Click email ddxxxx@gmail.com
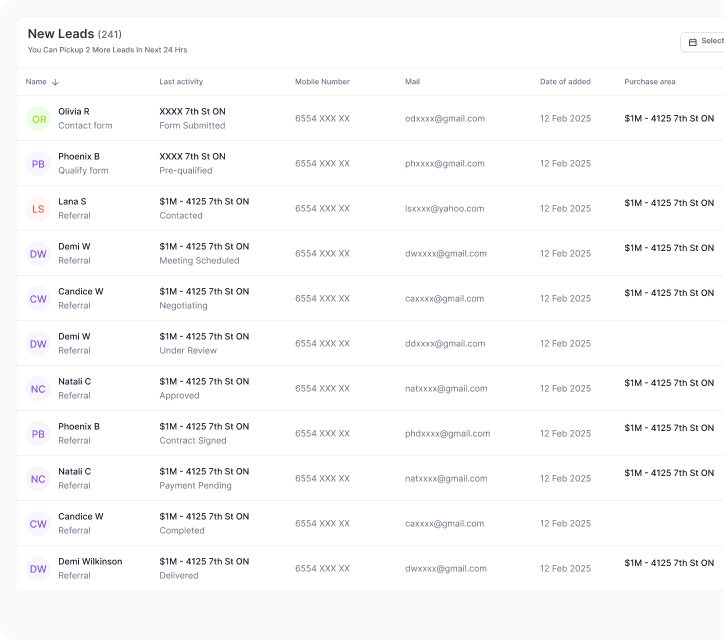 click(445, 344)
